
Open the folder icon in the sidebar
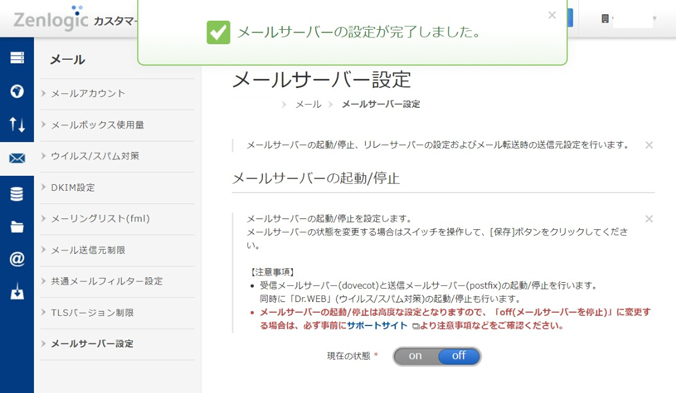coord(17,227)
